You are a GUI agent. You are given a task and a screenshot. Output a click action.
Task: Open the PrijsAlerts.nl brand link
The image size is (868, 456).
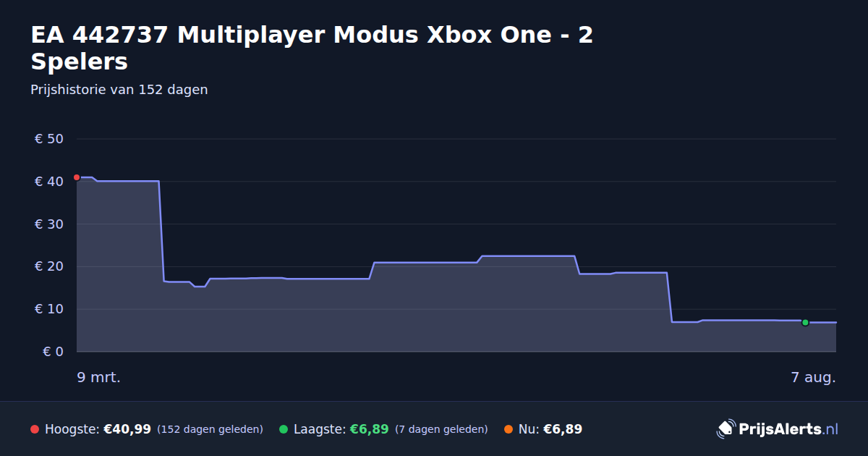[x=778, y=429]
